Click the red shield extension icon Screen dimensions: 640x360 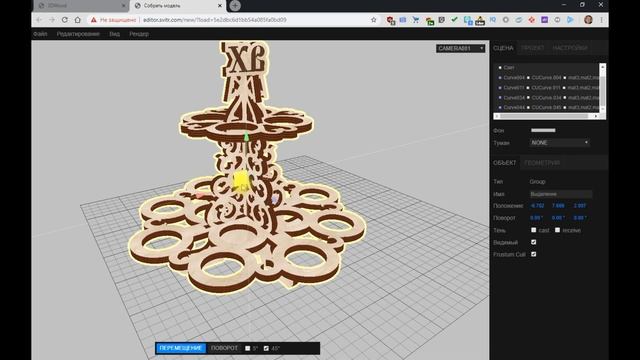point(390,20)
